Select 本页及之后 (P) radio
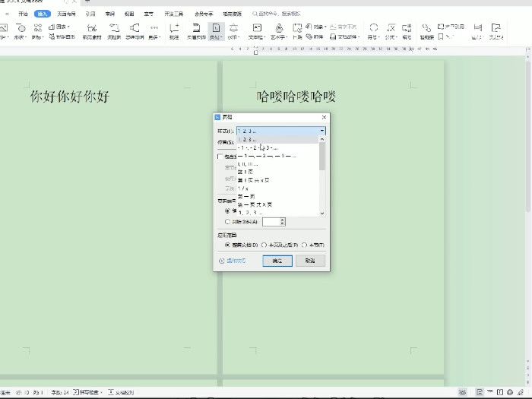 click(x=264, y=245)
